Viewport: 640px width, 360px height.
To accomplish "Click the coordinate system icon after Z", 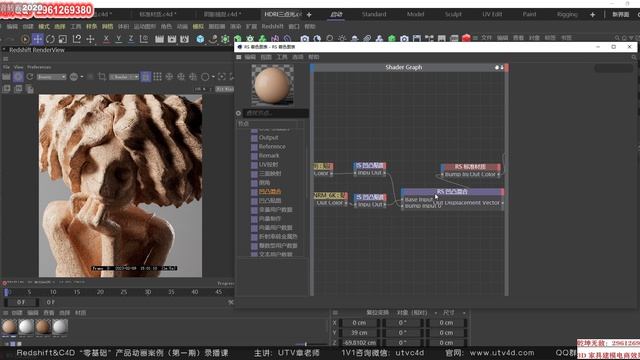I will pos(144,39).
